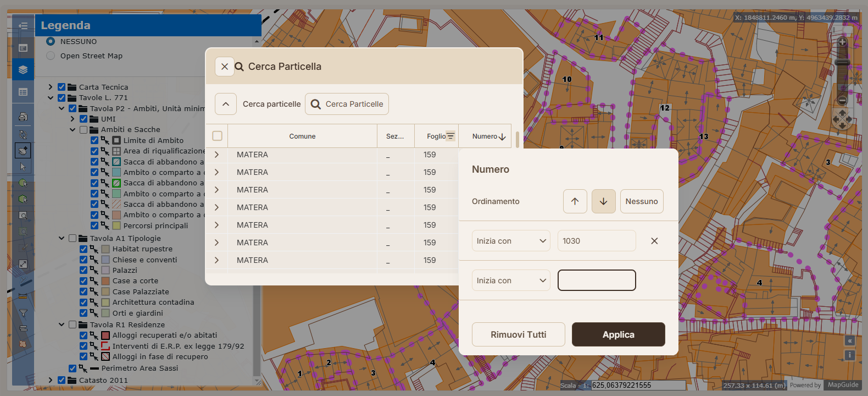
Task: Sort ascending with the up arrow button
Action: click(575, 201)
